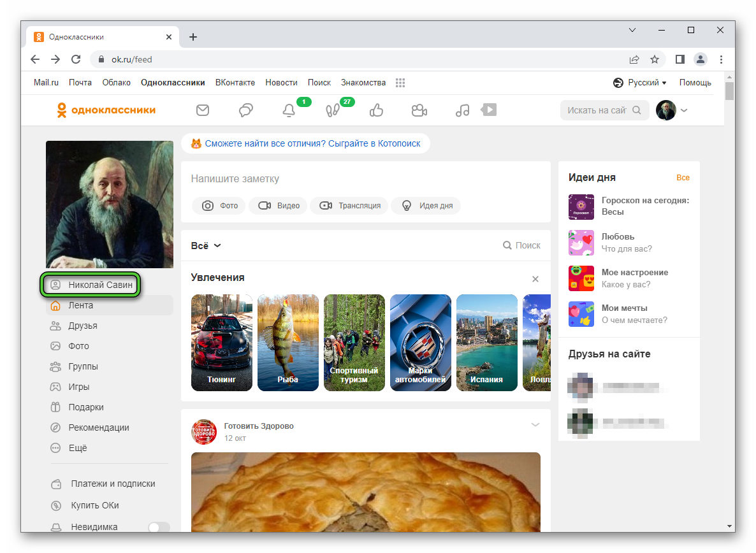Open the Помощь link

(695, 82)
